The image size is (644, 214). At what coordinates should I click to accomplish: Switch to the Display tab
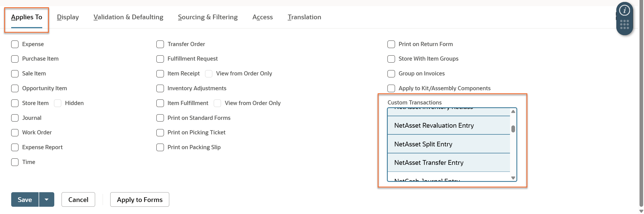pyautogui.click(x=68, y=17)
